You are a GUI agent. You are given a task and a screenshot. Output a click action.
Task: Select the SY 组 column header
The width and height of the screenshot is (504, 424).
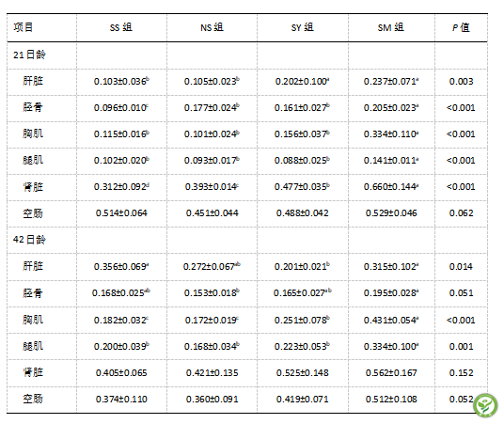pos(303,27)
